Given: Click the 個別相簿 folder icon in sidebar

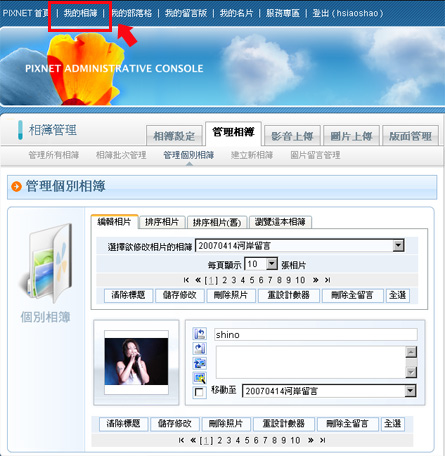Looking at the screenshot, I should 46,263.
